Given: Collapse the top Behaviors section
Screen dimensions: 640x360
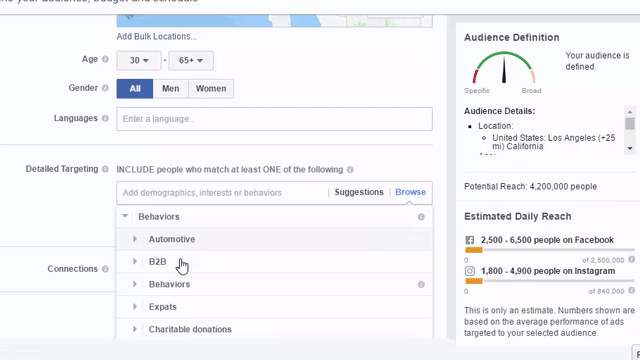Looking at the screenshot, I should point(125,216).
